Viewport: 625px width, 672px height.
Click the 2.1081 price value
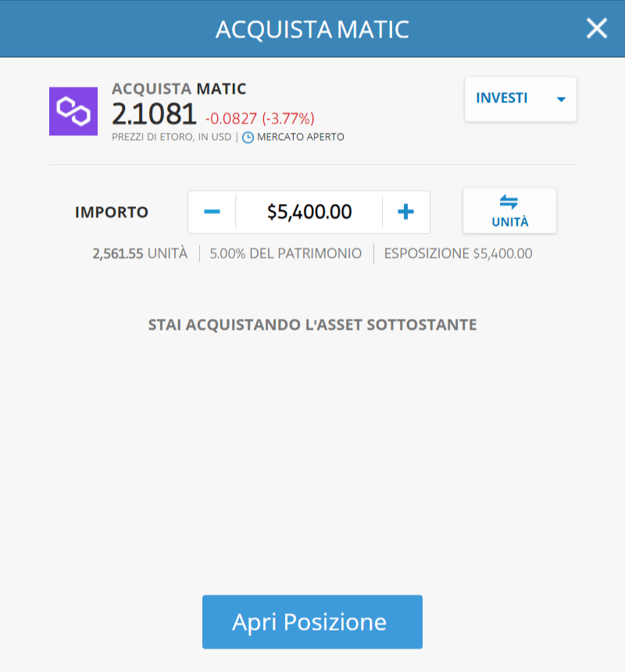click(154, 114)
